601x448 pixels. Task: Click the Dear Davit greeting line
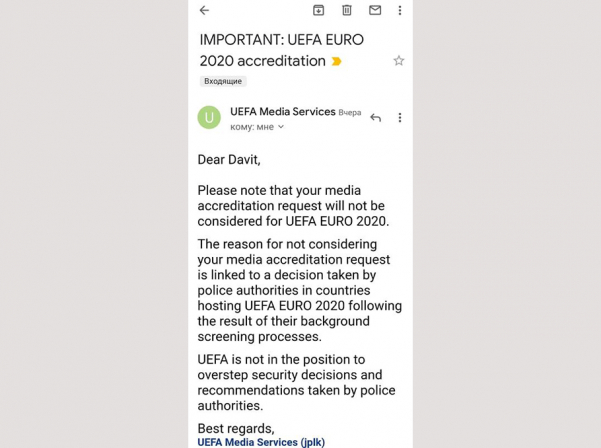point(229,159)
